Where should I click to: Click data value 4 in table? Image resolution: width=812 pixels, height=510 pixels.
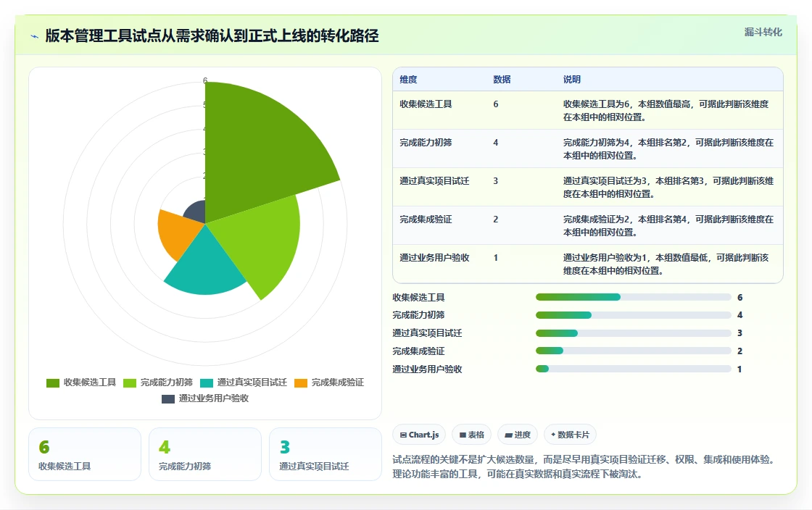(496, 142)
